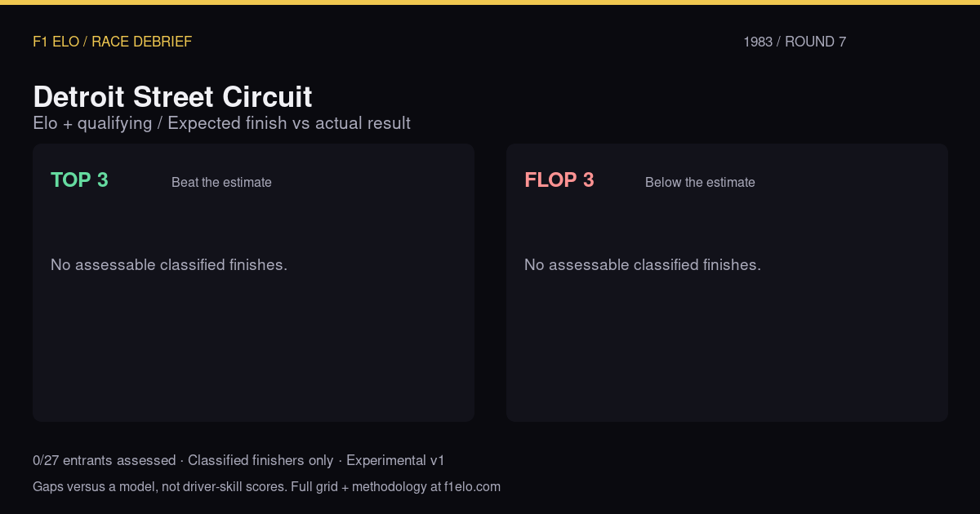980x514 pixels.
Task: Click the FLOP 3 heading
Action: click(x=559, y=180)
